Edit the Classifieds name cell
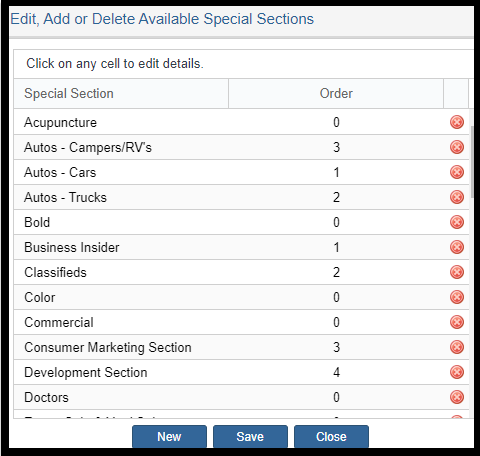The height and width of the screenshot is (456, 480). [x=121, y=272]
